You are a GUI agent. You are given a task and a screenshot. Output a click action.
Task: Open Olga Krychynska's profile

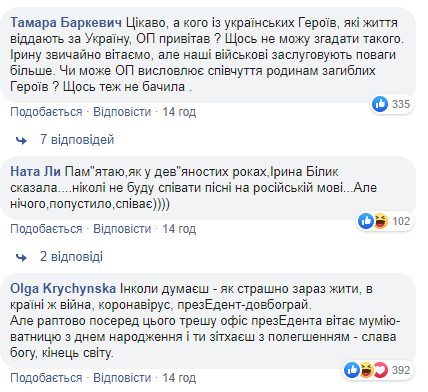click(x=63, y=289)
